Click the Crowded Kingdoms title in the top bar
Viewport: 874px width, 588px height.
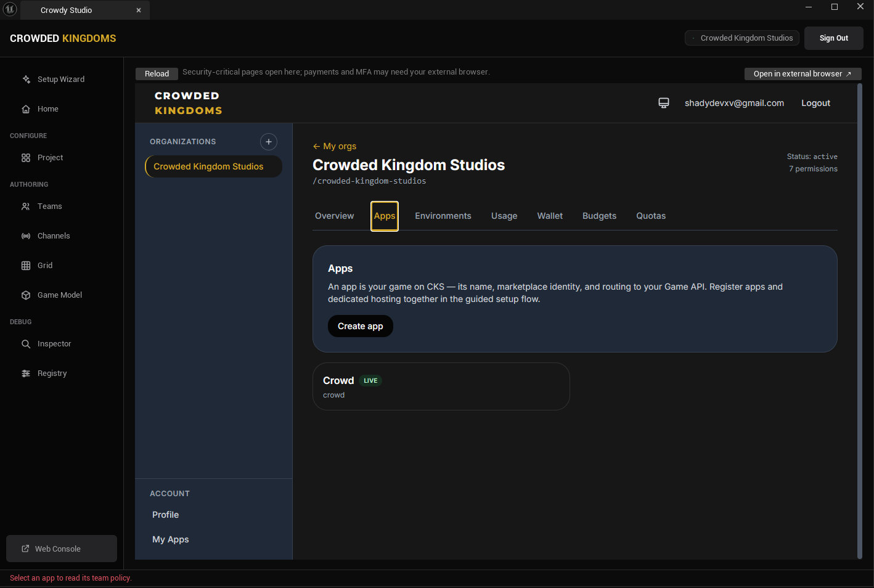pos(63,38)
